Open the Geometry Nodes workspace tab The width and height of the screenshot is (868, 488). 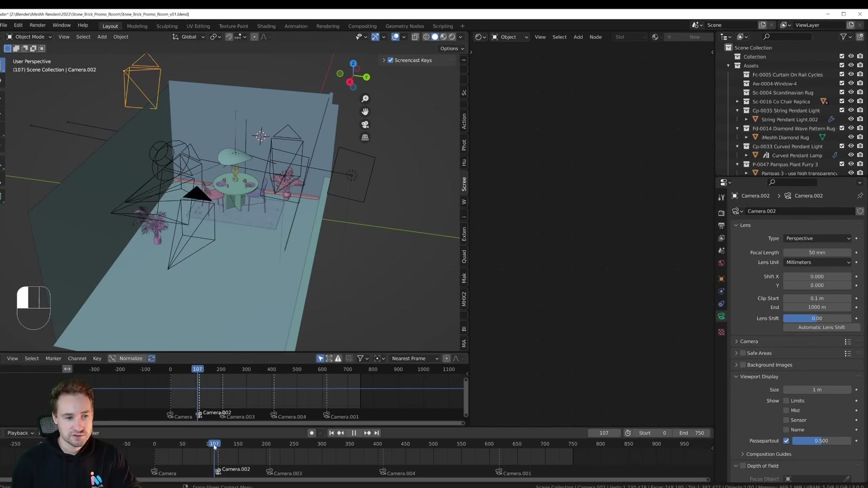pyautogui.click(x=405, y=26)
